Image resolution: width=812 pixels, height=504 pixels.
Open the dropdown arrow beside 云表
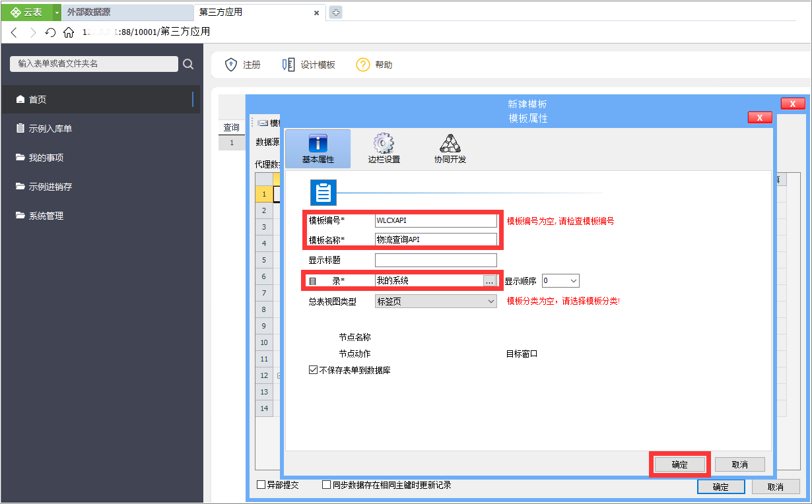point(57,13)
